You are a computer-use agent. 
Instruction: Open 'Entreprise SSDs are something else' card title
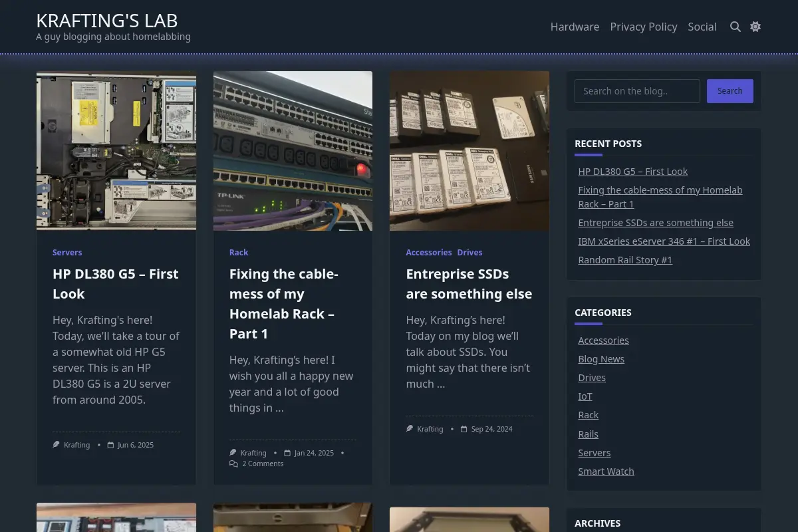click(469, 284)
